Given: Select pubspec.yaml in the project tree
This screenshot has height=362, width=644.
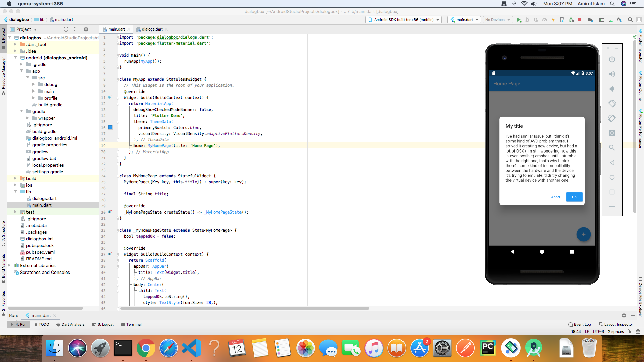Looking at the screenshot, I should point(40,252).
